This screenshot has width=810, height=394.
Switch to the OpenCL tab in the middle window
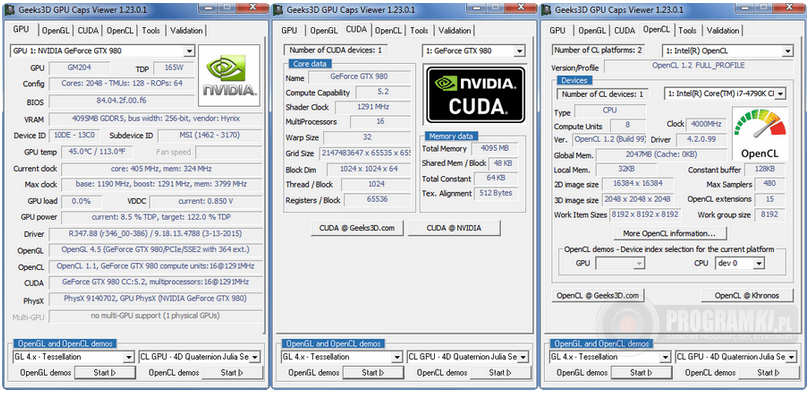click(388, 30)
